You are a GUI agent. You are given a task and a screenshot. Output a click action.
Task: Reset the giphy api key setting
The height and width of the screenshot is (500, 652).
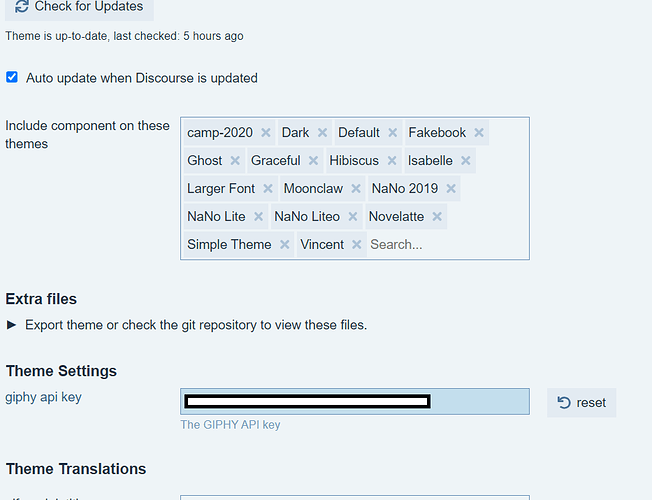pos(581,403)
